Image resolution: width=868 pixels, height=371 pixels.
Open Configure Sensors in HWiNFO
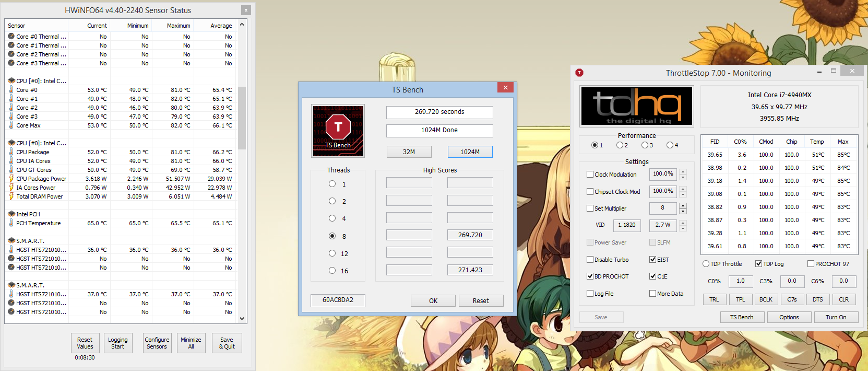[157, 343]
